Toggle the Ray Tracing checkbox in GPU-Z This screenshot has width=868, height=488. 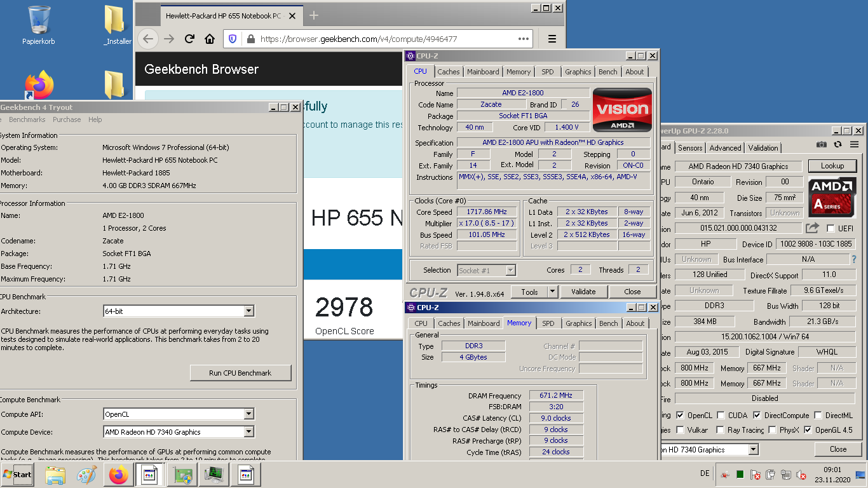721,430
